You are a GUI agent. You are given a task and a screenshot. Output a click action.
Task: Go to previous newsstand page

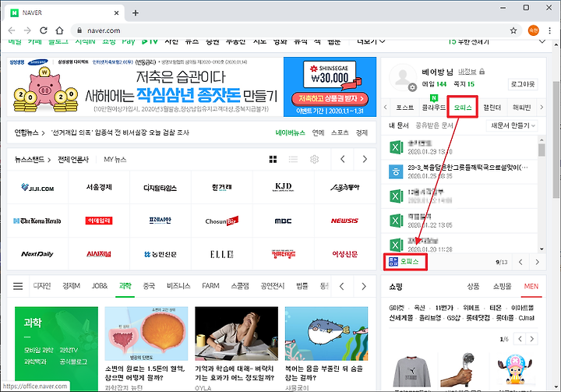[342, 159]
